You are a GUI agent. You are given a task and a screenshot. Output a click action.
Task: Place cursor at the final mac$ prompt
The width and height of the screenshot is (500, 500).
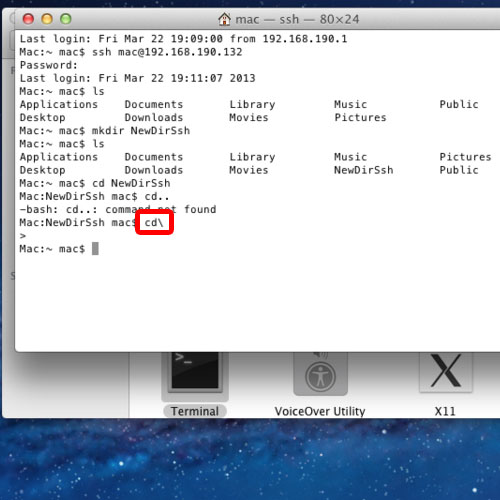pyautogui.click(x=95, y=249)
